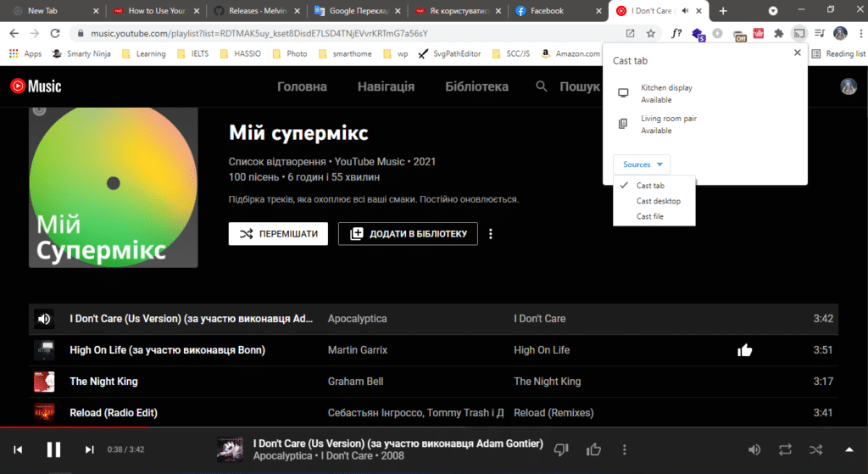
Task: Click the YouTube Music logo
Action: [36, 86]
